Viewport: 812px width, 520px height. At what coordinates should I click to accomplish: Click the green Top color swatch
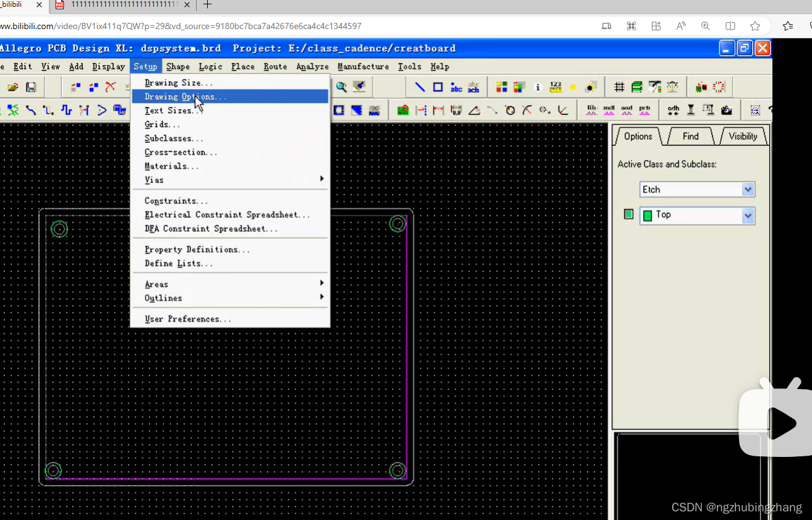647,216
